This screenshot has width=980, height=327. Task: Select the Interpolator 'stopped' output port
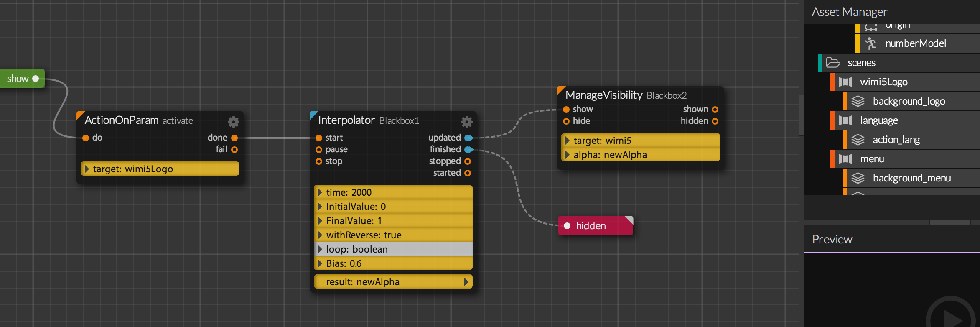pyautogui.click(x=468, y=161)
